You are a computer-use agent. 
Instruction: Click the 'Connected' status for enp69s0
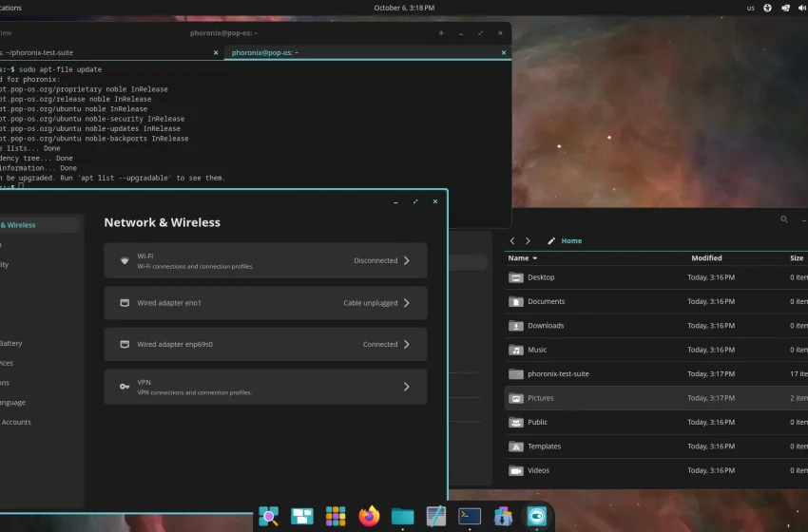(x=380, y=344)
